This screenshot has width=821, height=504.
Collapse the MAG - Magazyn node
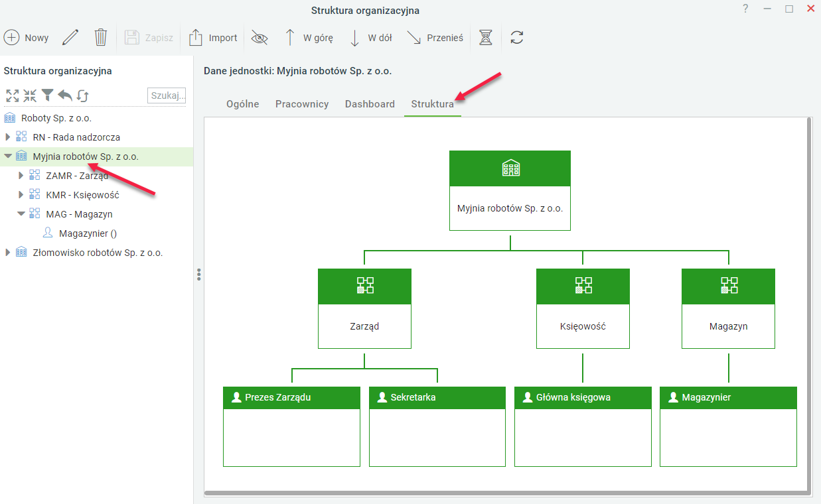(x=21, y=214)
